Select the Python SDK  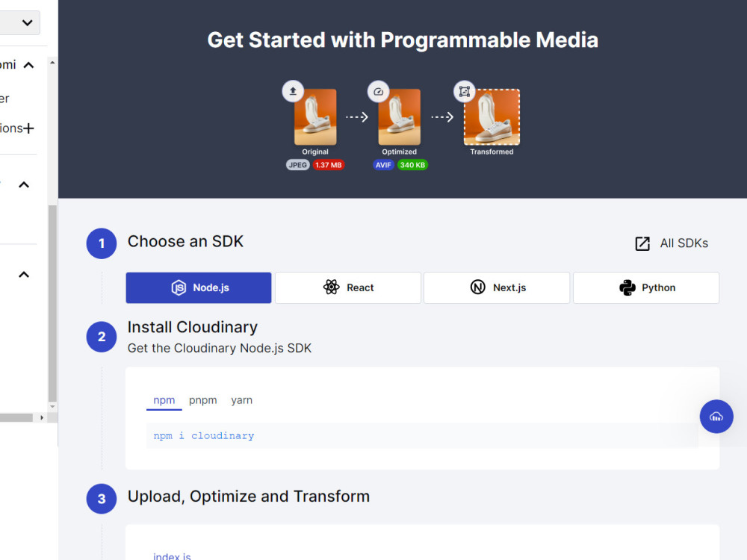click(645, 287)
